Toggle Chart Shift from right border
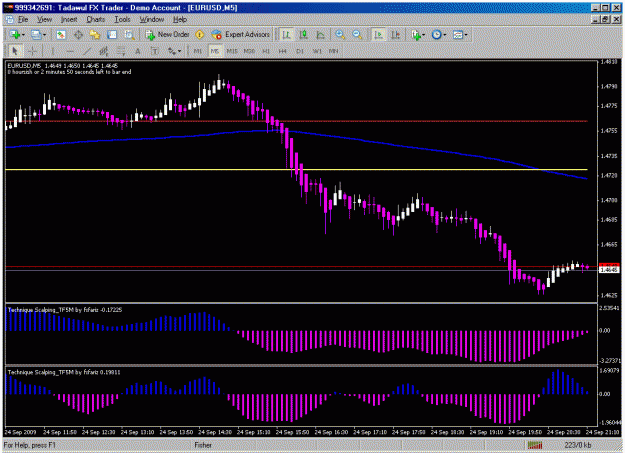The height and width of the screenshot is (453, 625). pos(395,35)
